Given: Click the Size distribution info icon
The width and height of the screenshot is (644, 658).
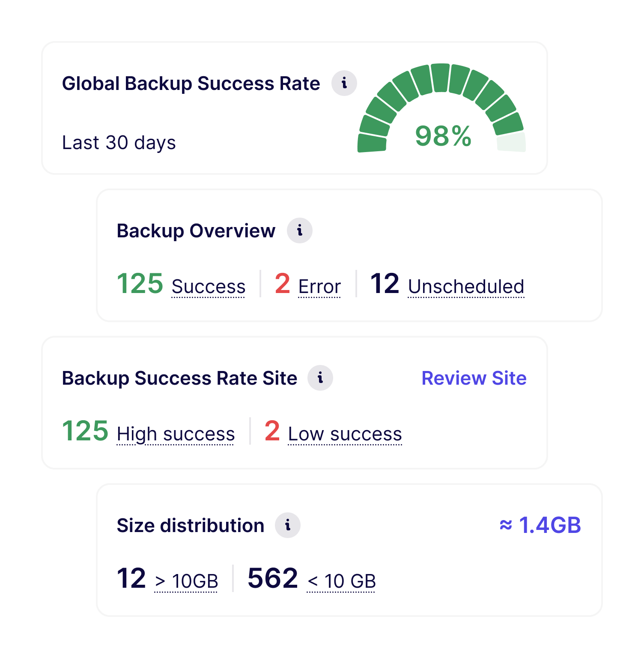Looking at the screenshot, I should [287, 524].
